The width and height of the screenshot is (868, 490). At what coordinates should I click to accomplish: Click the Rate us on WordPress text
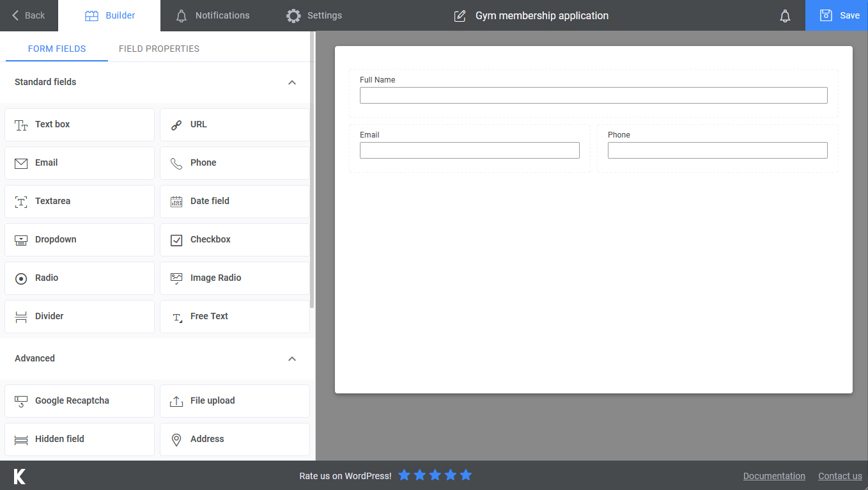[345, 476]
